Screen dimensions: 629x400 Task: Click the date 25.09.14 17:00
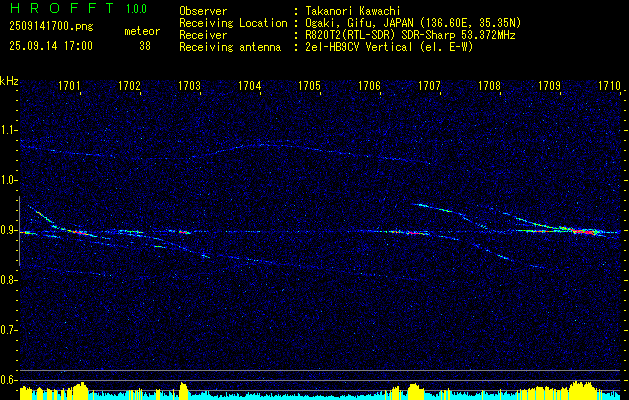pyautogui.click(x=51, y=46)
